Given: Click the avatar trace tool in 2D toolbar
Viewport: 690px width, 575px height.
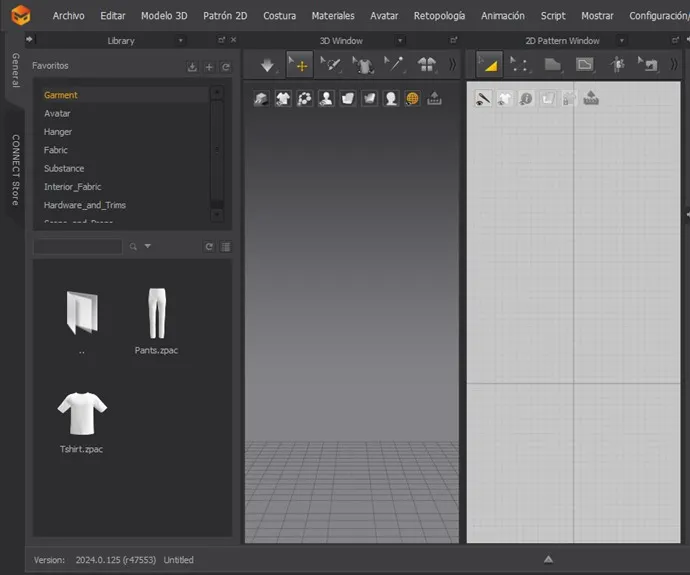Looking at the screenshot, I should coord(617,65).
